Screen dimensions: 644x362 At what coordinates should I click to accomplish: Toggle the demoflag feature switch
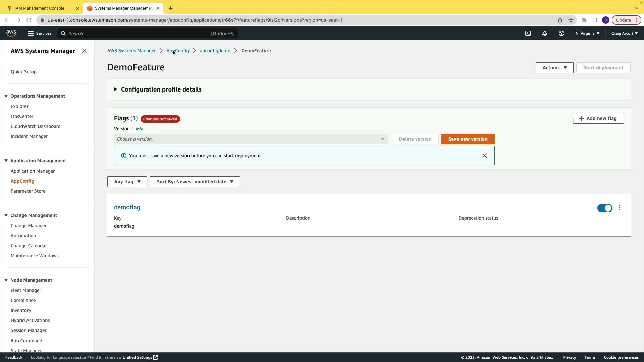(604, 208)
